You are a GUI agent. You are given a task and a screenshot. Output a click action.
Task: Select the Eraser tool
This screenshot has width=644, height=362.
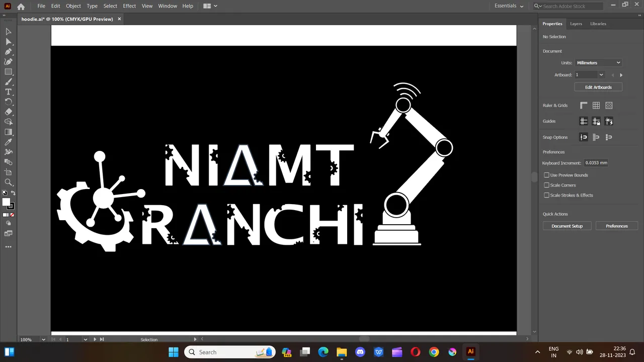click(9, 112)
